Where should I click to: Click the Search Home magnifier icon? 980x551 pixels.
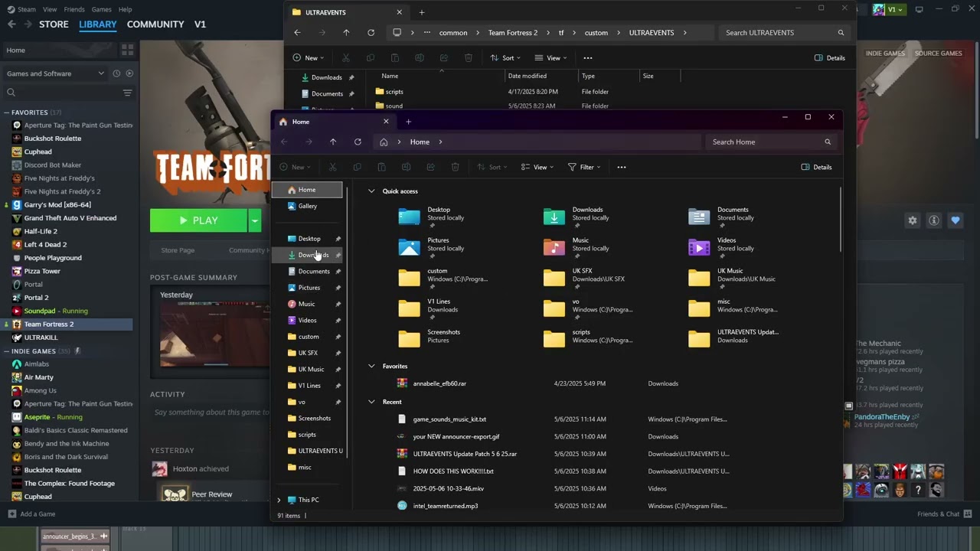click(828, 142)
